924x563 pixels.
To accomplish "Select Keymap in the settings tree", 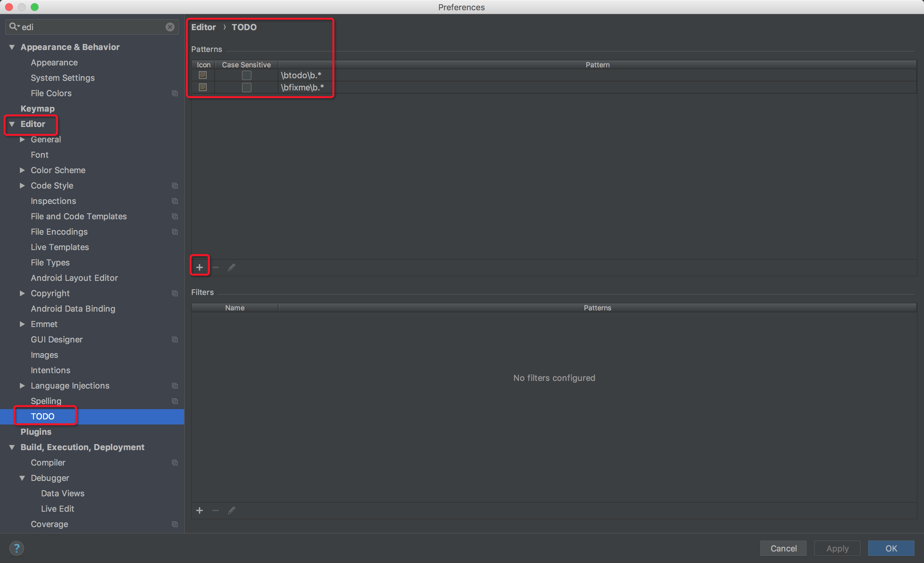I will tap(38, 108).
